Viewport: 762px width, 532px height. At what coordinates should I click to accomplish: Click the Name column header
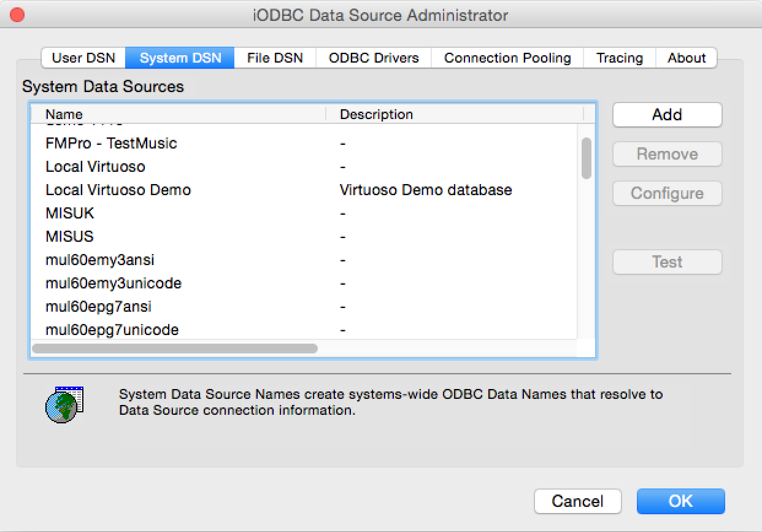point(179,114)
